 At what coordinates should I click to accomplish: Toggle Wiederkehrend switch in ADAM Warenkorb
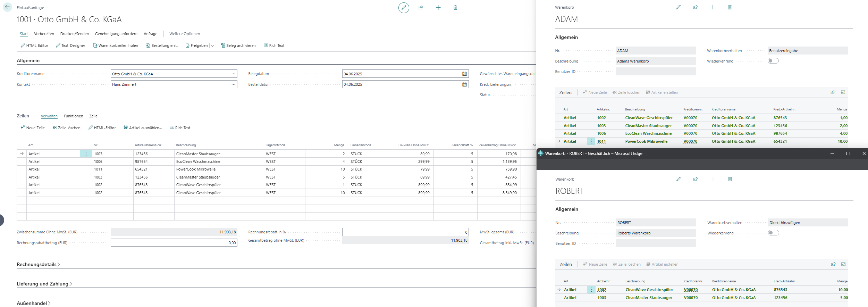click(773, 61)
